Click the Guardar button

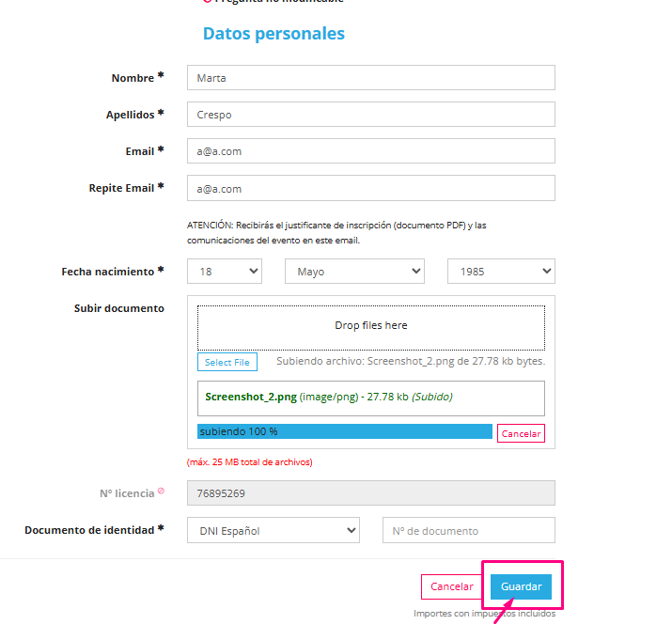coord(521,586)
